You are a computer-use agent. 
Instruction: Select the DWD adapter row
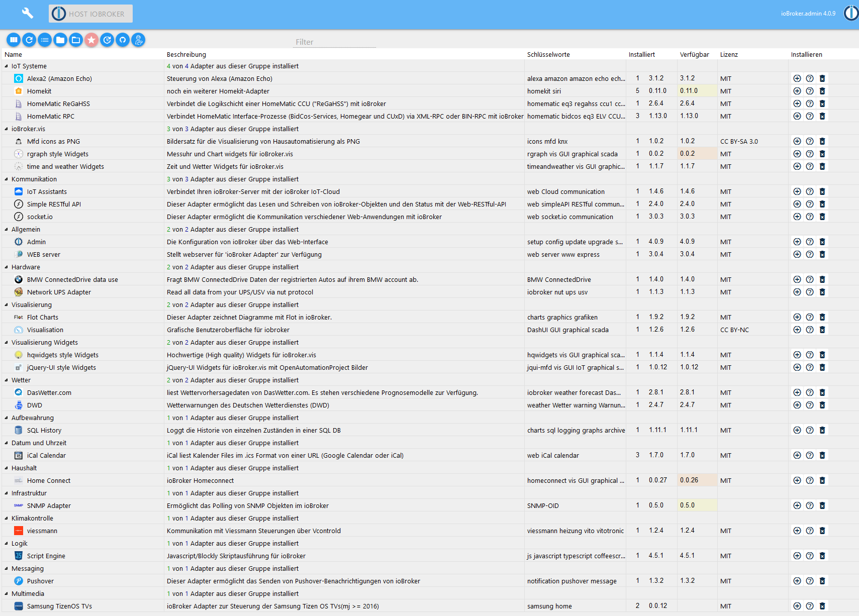(x=429, y=405)
